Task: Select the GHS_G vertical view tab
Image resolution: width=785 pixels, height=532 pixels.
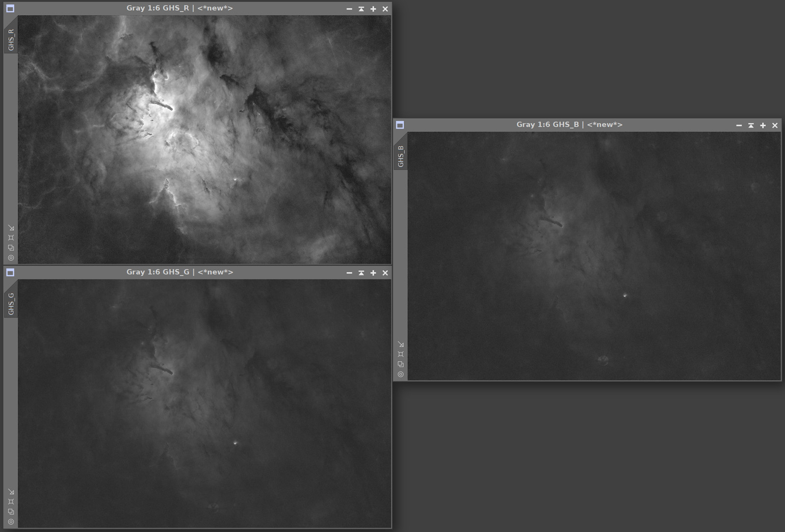Action: pos(11,304)
